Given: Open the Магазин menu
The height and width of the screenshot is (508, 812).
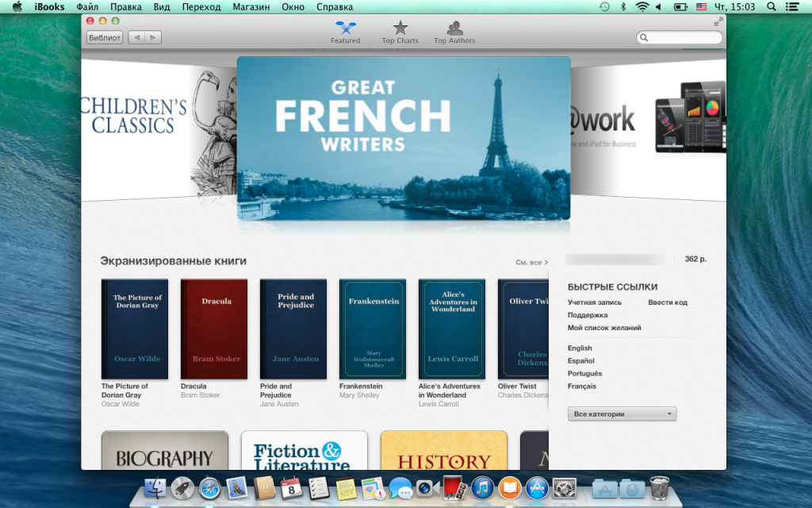Looking at the screenshot, I should (251, 6).
